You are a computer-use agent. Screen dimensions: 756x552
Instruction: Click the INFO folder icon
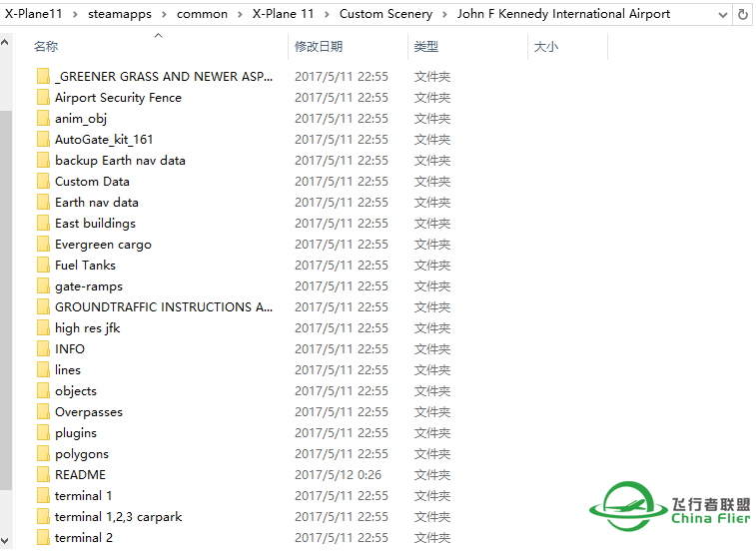[x=43, y=349]
